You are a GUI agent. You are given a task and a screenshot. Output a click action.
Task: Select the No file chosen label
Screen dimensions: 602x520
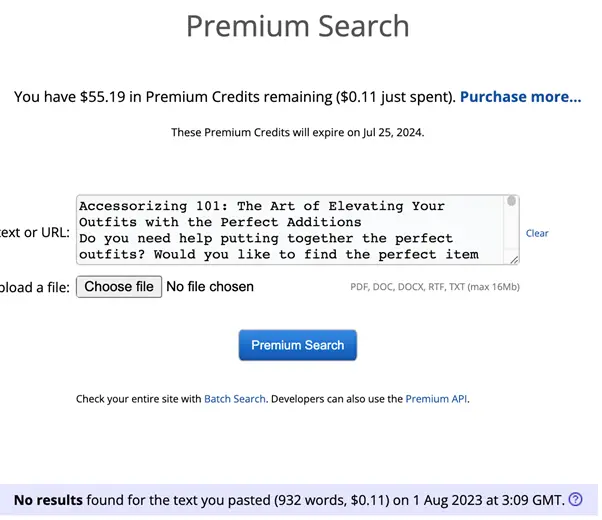coord(210,286)
